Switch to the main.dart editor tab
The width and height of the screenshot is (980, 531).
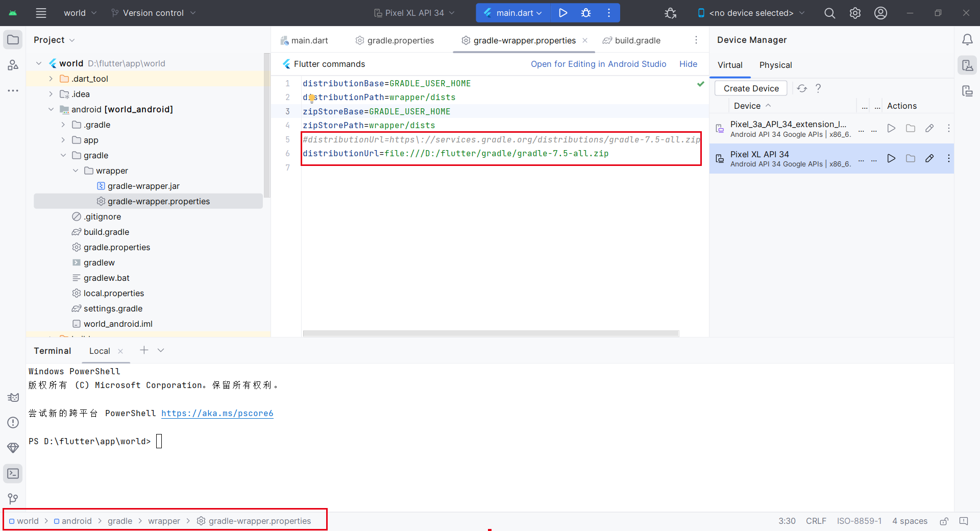(x=304, y=40)
